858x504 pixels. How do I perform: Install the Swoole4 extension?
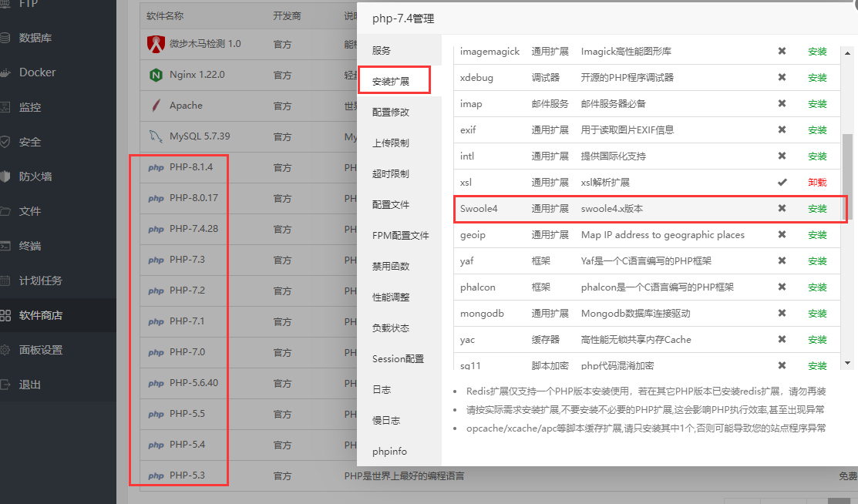pos(817,209)
